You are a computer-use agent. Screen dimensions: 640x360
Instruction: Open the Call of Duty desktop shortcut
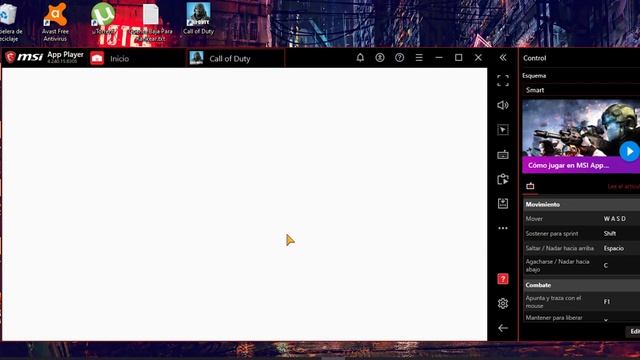coord(198,18)
